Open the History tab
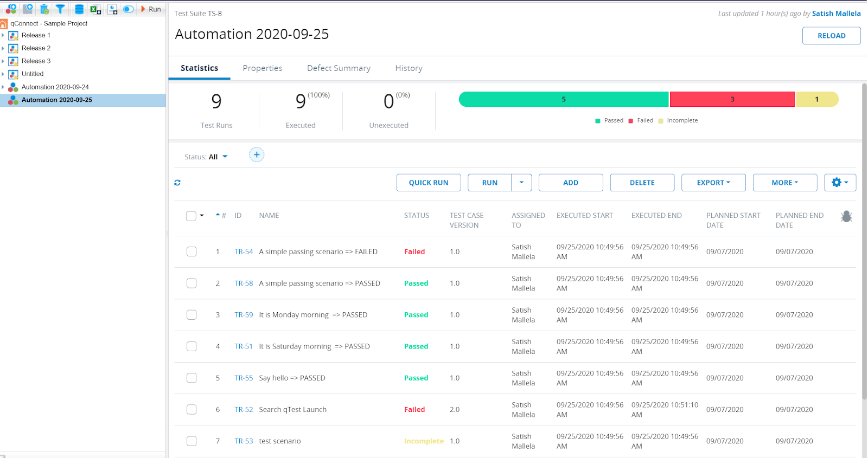This screenshot has width=868, height=458. 409,68
